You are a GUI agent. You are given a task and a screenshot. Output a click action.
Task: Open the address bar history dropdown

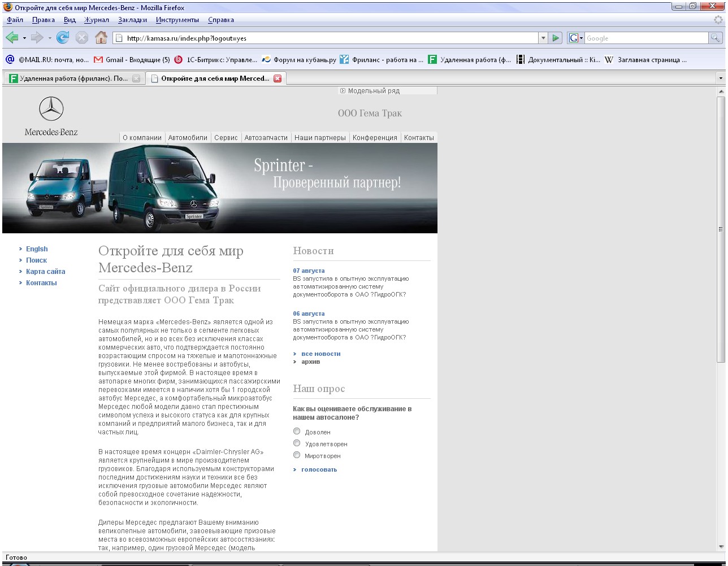click(543, 38)
